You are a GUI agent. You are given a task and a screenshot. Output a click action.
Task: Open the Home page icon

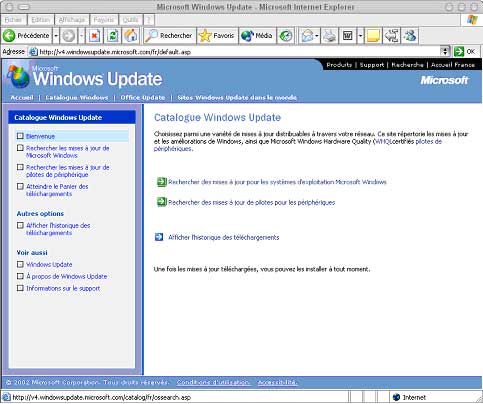[x=131, y=35]
